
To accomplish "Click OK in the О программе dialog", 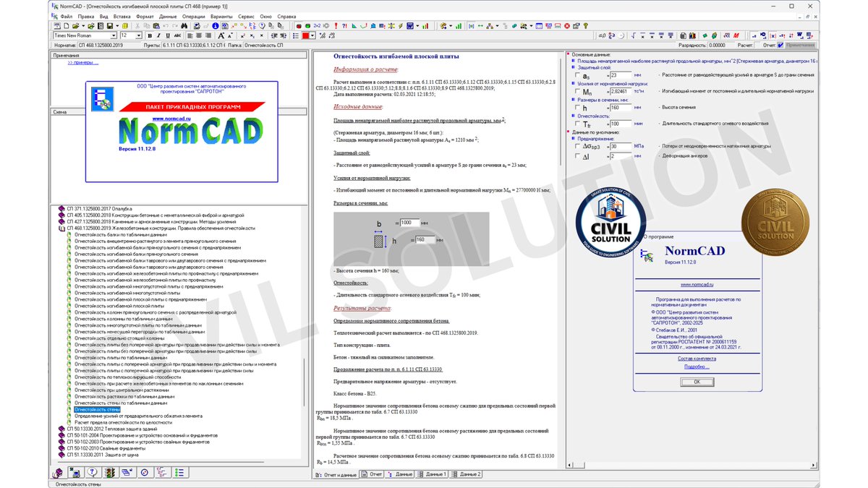I will (x=697, y=381).
